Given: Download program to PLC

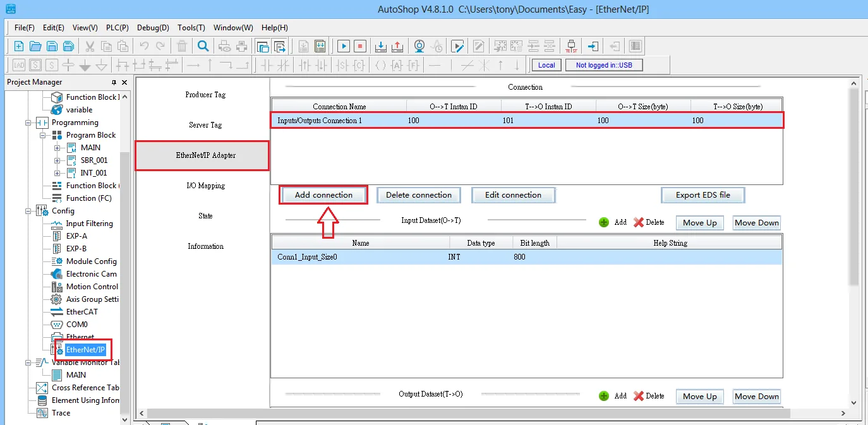Looking at the screenshot, I should coord(381,46).
